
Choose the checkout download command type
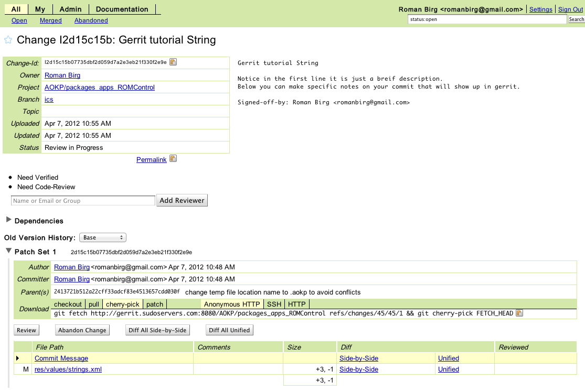tap(68, 304)
